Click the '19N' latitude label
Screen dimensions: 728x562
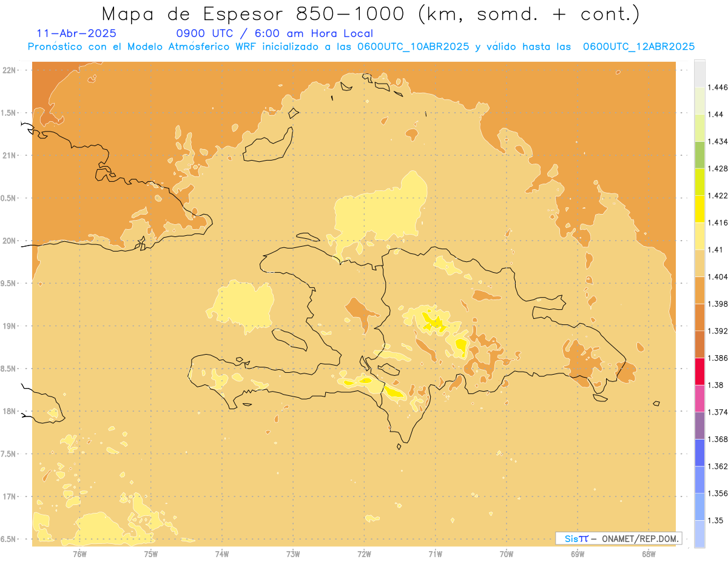(x=9, y=326)
